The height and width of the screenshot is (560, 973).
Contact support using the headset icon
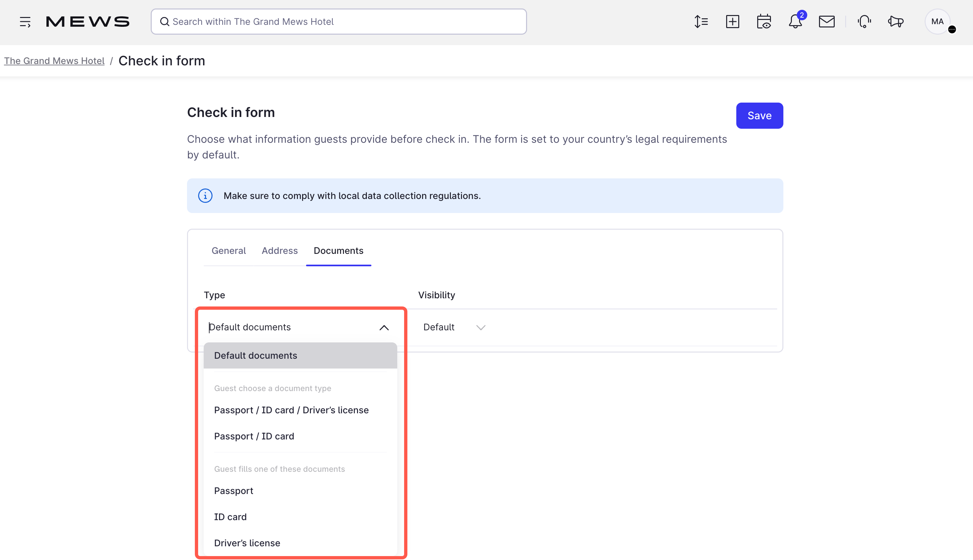click(x=864, y=22)
